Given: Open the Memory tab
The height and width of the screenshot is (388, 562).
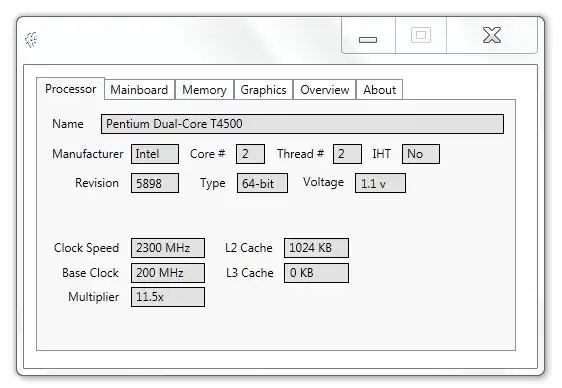Looking at the screenshot, I should 204,90.
